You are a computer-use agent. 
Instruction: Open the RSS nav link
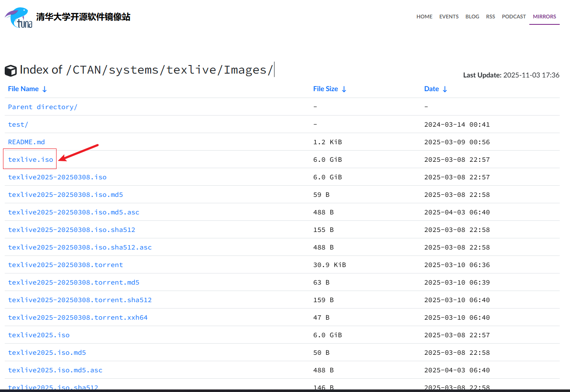point(490,17)
